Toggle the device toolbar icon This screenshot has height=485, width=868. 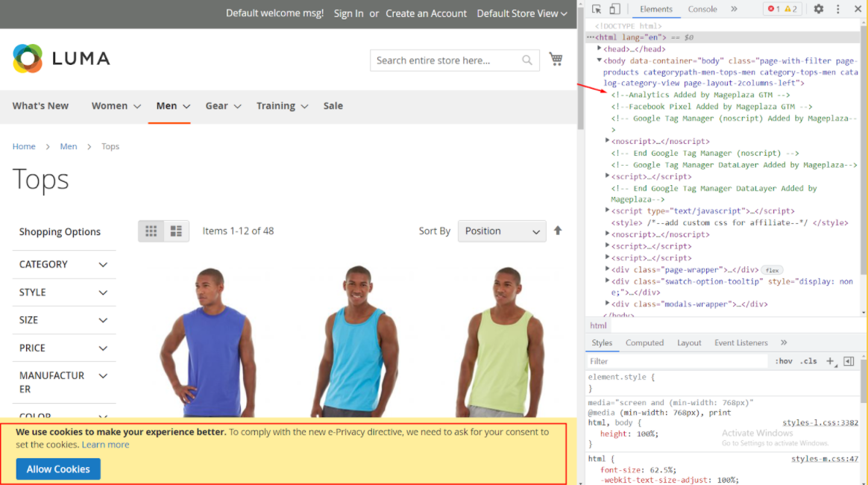[614, 9]
